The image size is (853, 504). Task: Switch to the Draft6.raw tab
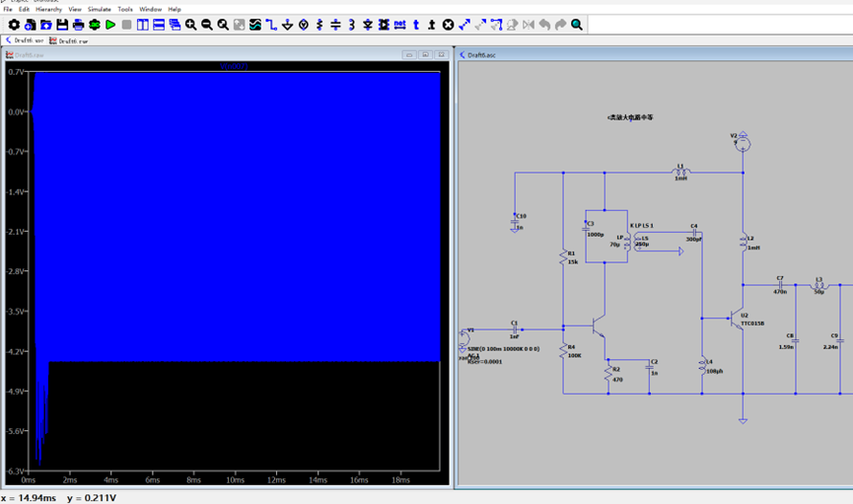tap(69, 40)
